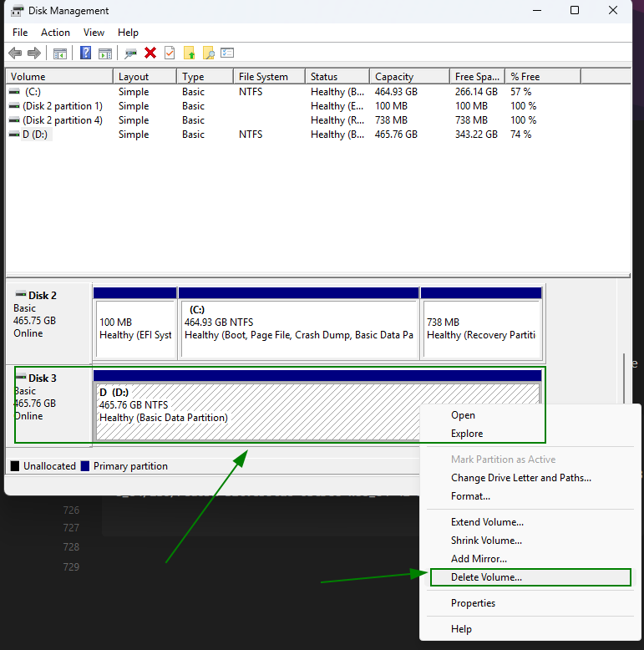This screenshot has height=650, width=644.
Task: Click the connect drive toolbar icon
Action: tap(130, 53)
